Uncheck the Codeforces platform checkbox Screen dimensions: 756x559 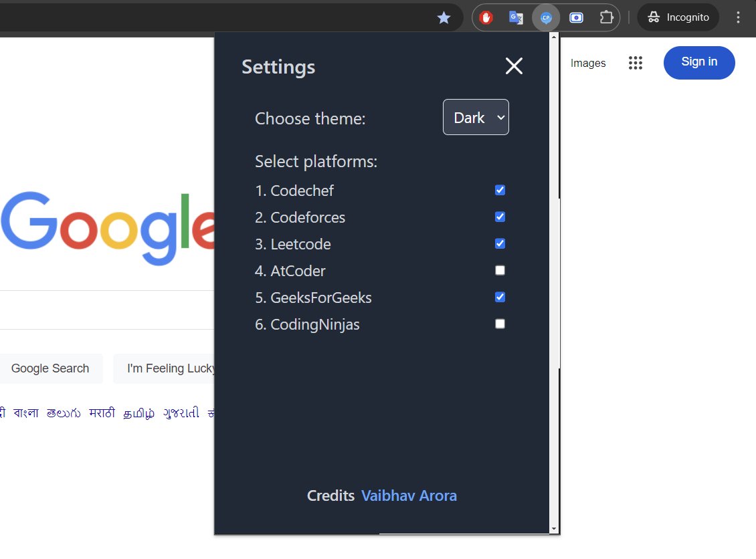500,217
